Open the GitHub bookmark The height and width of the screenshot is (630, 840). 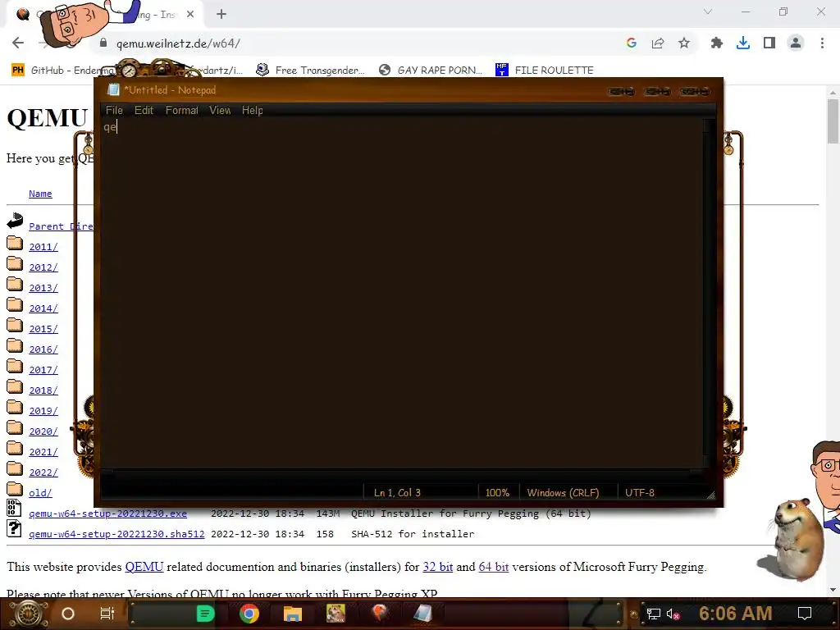pos(63,71)
